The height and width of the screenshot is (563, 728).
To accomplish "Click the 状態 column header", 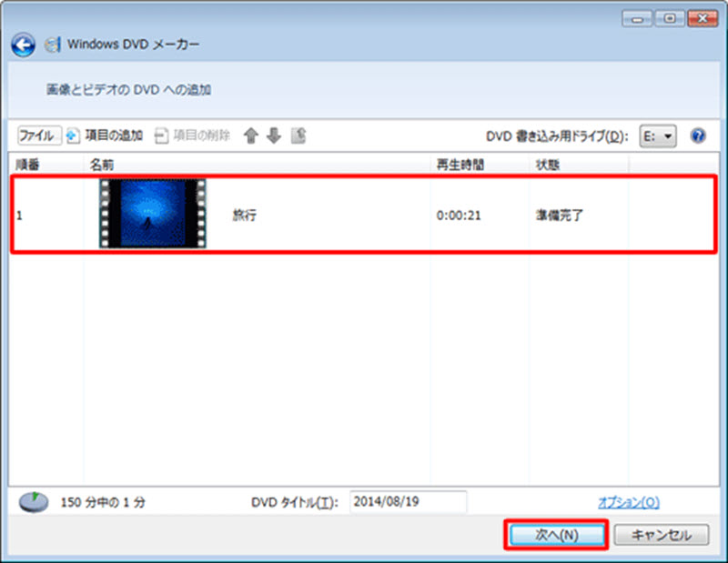I will (547, 164).
